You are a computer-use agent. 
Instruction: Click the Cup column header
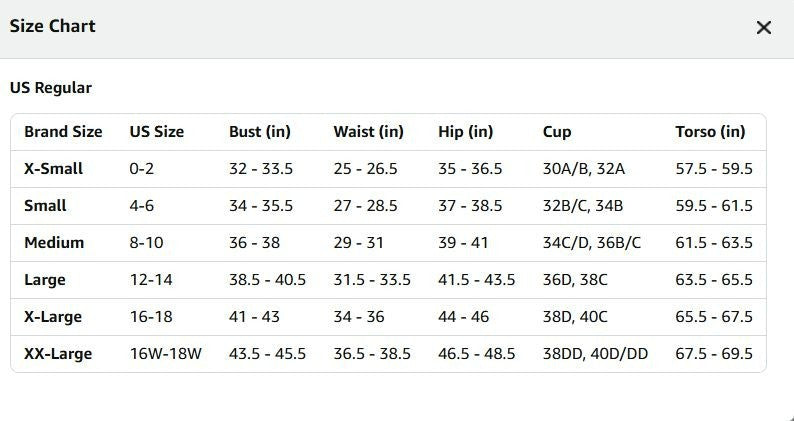tap(557, 132)
